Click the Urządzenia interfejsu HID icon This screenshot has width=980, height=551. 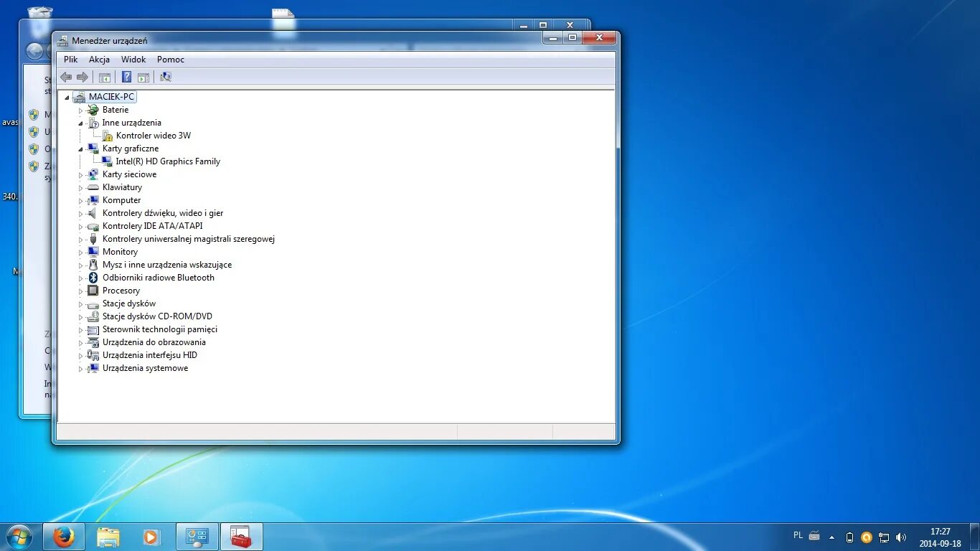point(93,355)
